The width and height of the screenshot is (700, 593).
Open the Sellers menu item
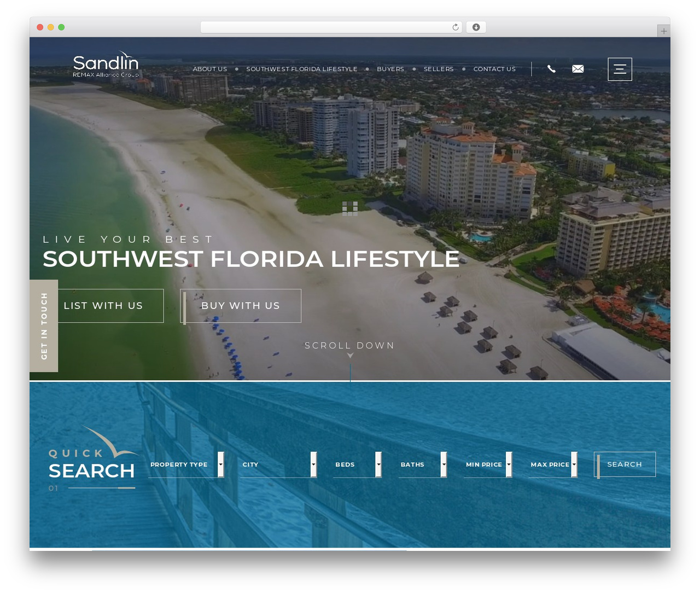439,69
